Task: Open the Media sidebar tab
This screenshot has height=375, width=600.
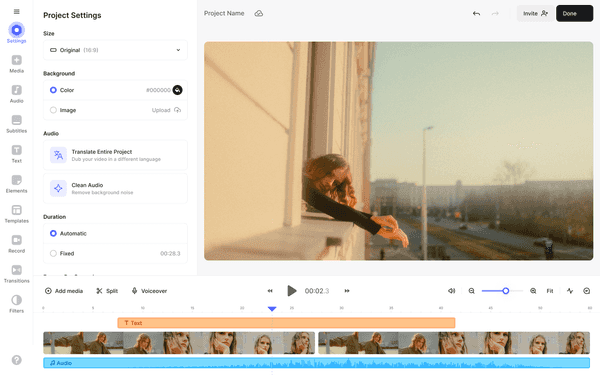Action: pos(16,64)
